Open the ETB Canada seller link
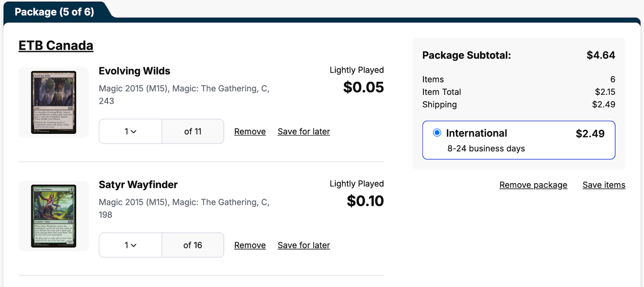Image resolution: width=644 pixels, height=287 pixels. [56, 46]
